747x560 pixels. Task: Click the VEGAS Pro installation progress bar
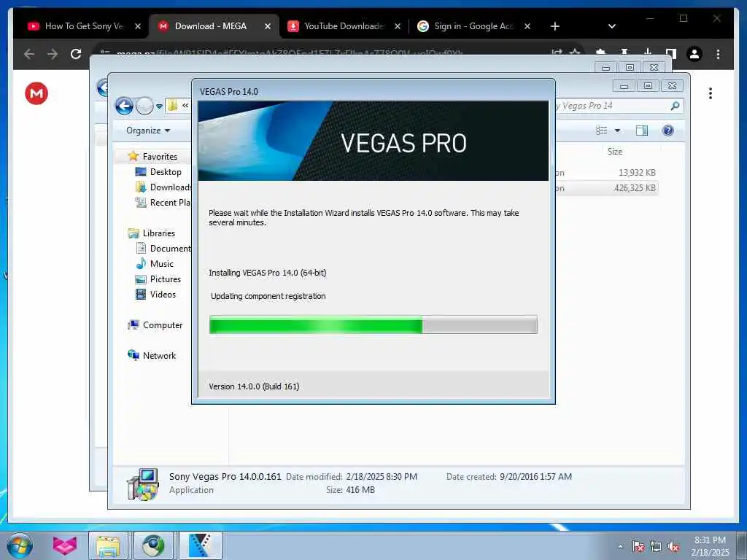[373, 324]
